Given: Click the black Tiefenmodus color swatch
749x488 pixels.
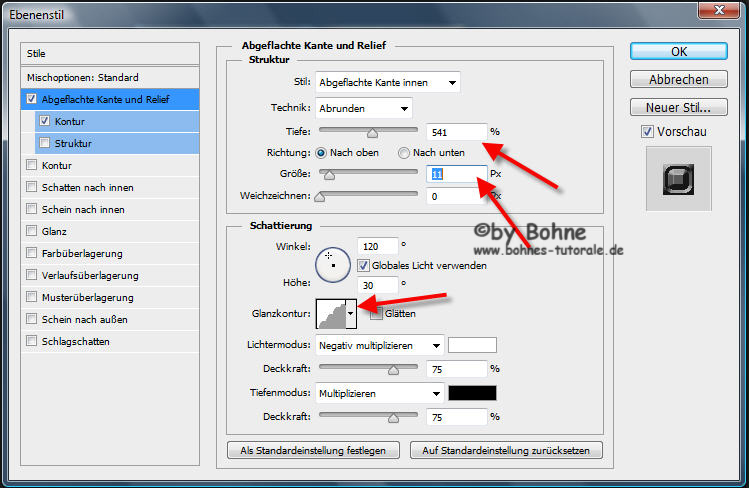Looking at the screenshot, I should 473,394.
